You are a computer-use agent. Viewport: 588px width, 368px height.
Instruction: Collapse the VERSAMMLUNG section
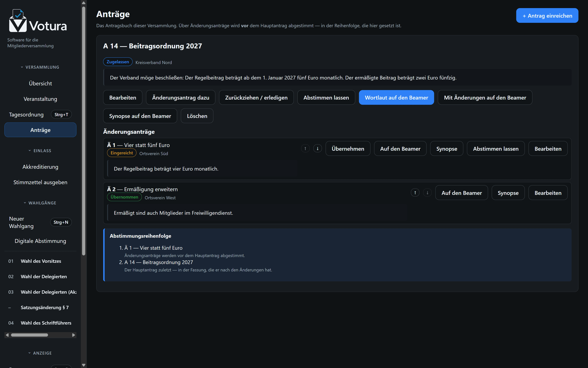(40, 67)
